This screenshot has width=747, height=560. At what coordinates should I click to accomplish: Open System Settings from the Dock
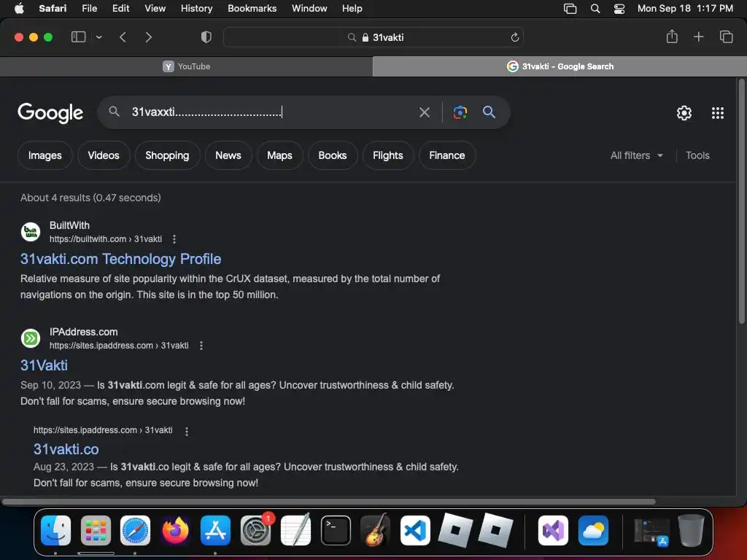click(256, 530)
